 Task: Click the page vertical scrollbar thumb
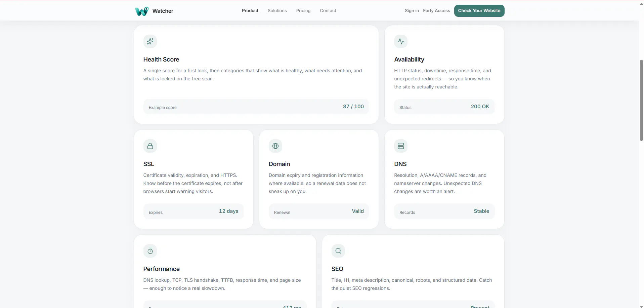(x=641, y=100)
